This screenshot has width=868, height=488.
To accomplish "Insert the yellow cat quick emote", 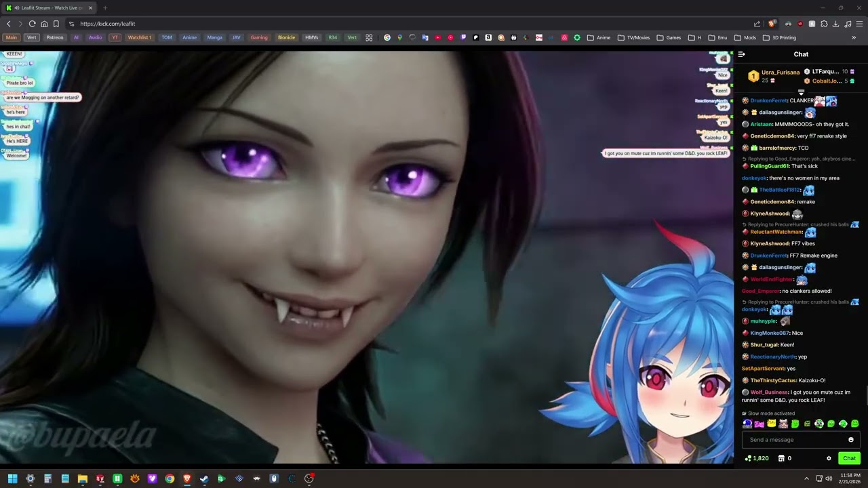I will coord(771,424).
